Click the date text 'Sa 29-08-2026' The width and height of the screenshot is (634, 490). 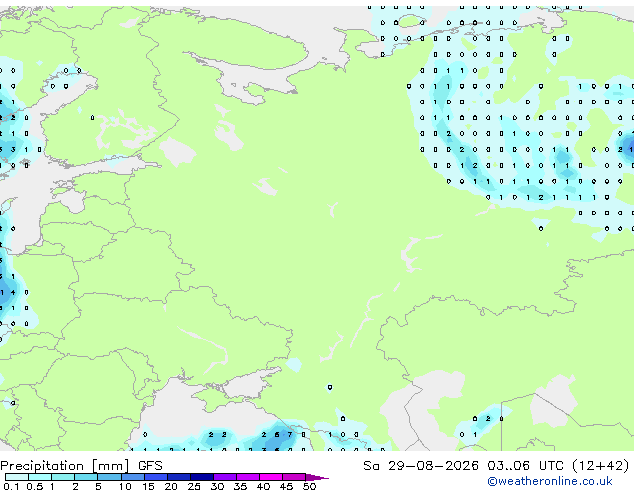[x=421, y=466]
